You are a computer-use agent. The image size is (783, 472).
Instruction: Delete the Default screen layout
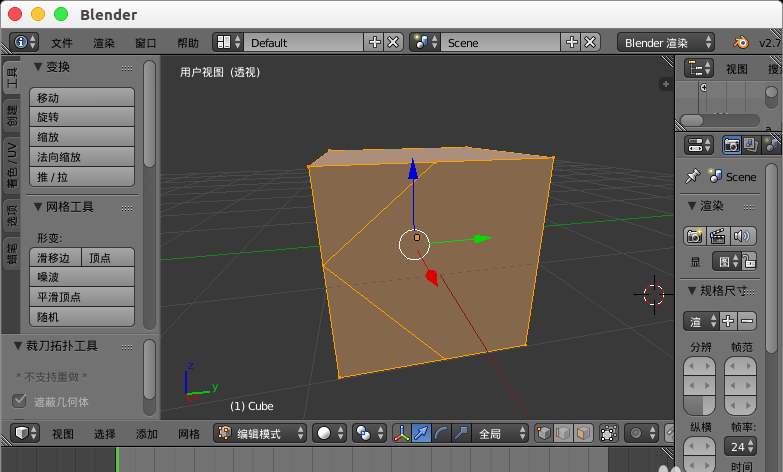(393, 42)
